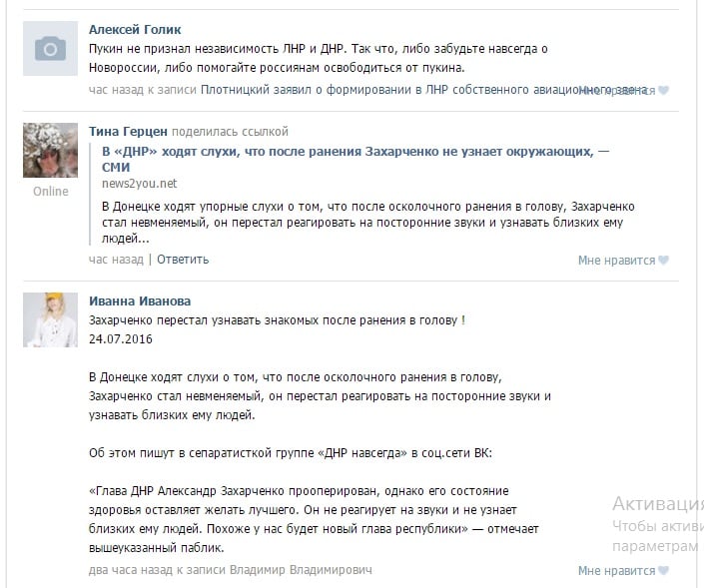Viewport: 704px width, 588px height.
Task: Click the 'час назад' timestamp on Тина's post
Action: click(116, 260)
